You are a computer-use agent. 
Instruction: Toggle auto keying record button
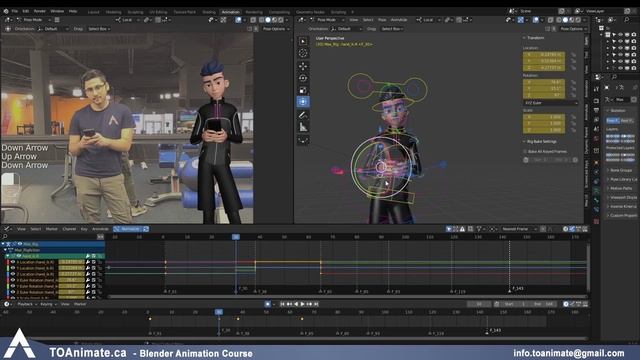coord(268,304)
